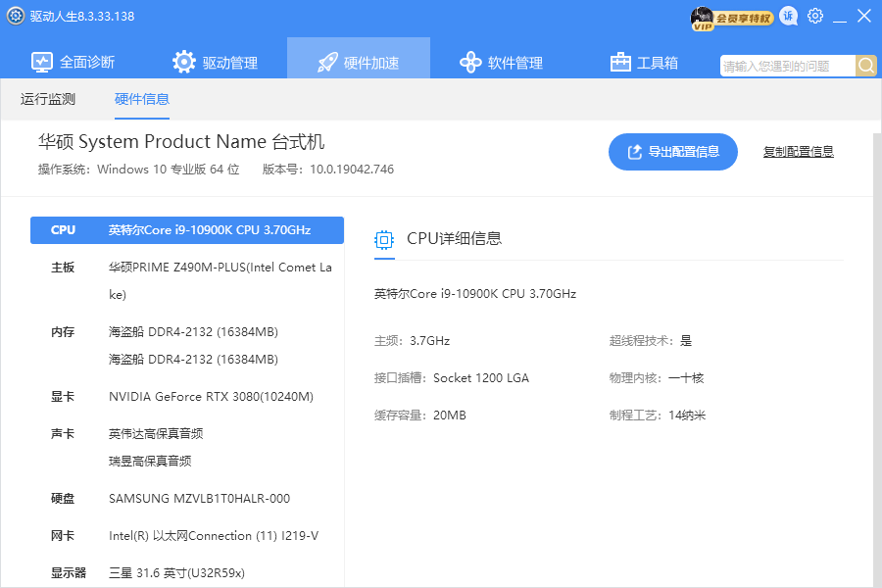Open the VIP 会员享特权 badge
Screen dimensions: 882x588
point(732,18)
